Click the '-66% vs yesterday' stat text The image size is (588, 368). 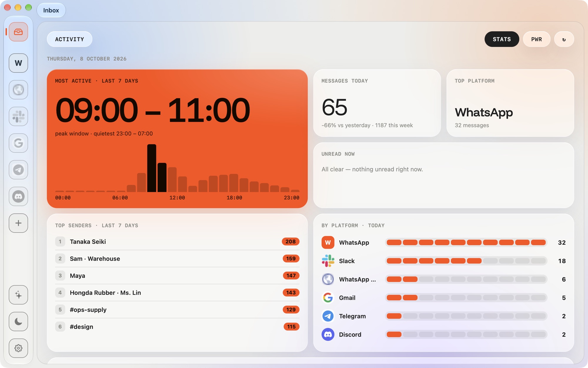[x=346, y=125]
